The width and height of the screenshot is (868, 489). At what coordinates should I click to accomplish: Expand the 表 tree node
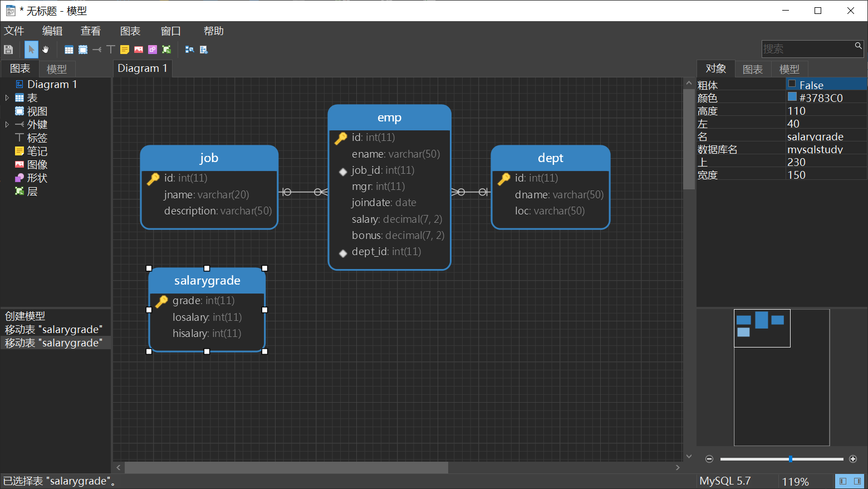7,98
